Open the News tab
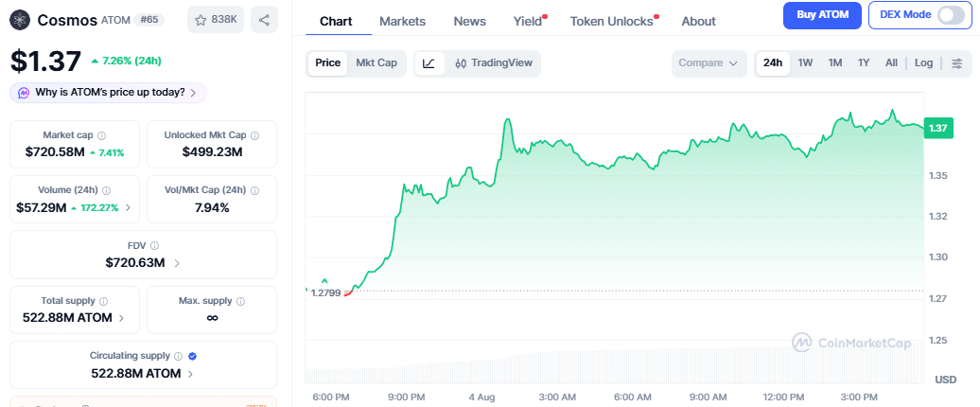 (x=469, y=21)
